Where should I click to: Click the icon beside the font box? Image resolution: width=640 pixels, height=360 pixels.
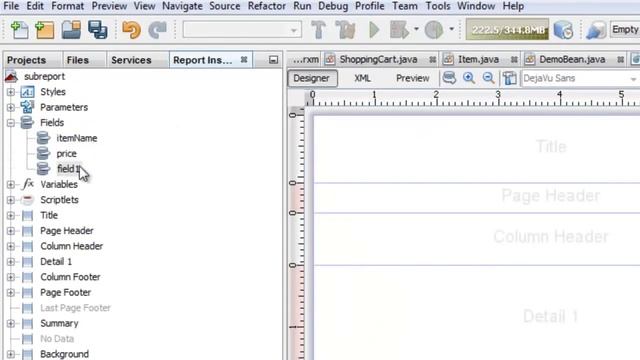509,78
